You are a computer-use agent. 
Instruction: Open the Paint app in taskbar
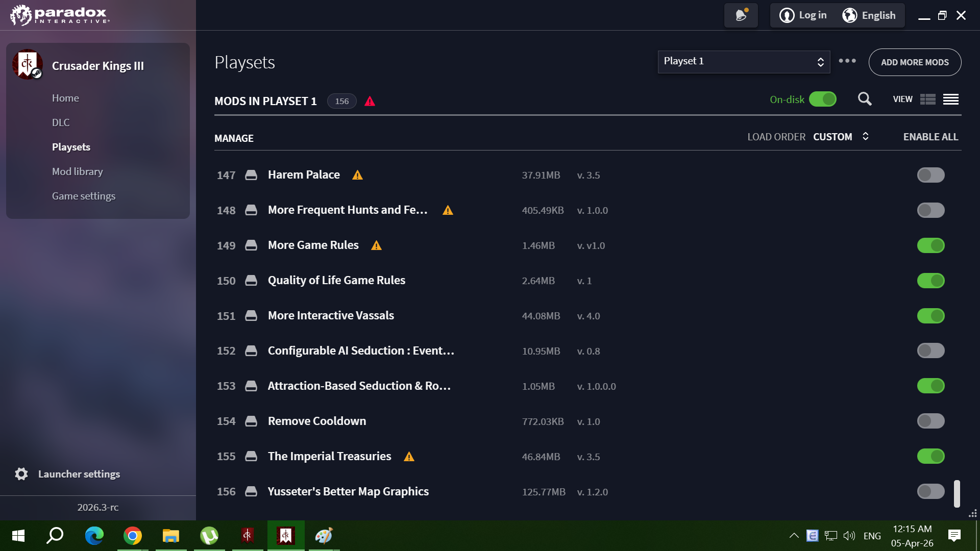(x=324, y=536)
